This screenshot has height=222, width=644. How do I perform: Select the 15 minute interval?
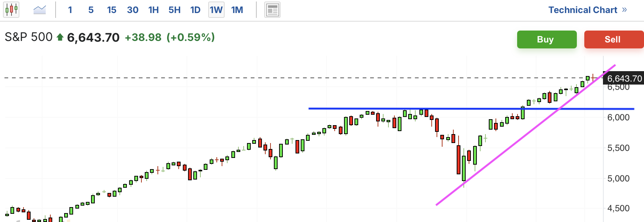[x=112, y=10]
